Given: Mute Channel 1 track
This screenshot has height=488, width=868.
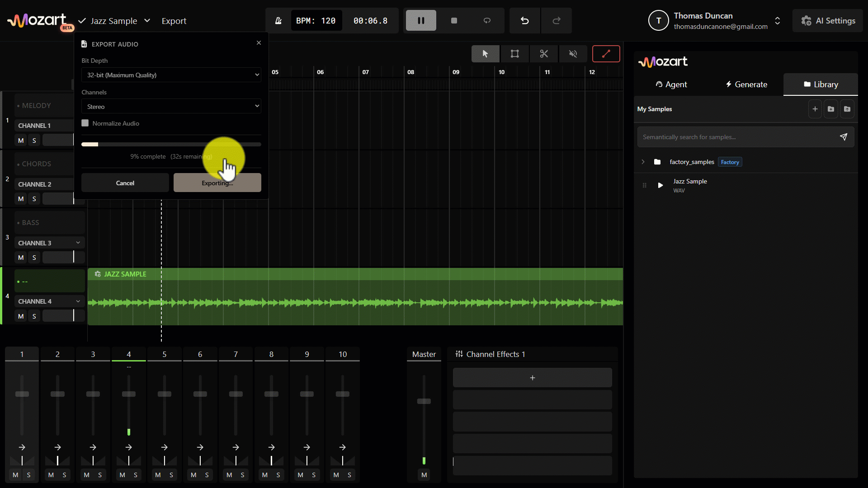Looking at the screenshot, I should tap(21, 141).
